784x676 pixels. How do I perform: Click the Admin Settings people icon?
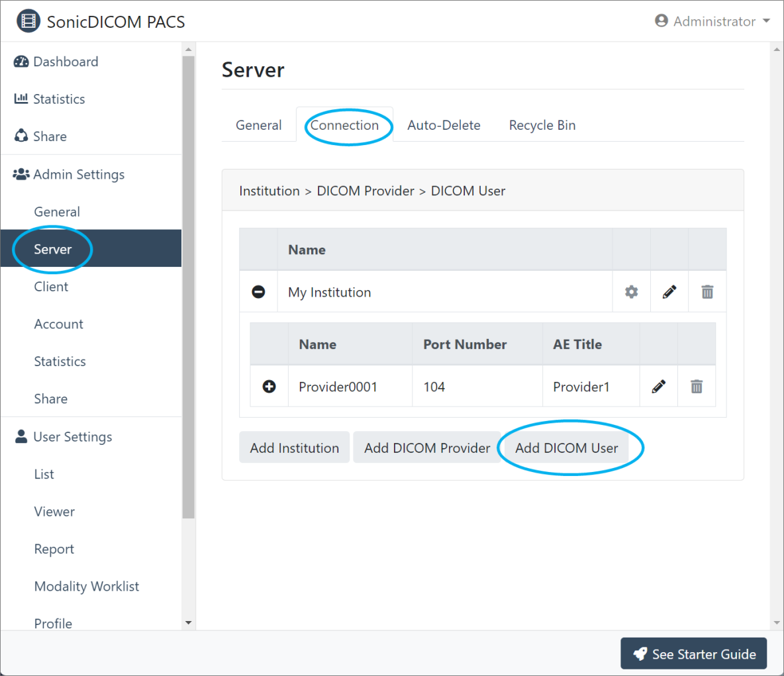coord(21,173)
